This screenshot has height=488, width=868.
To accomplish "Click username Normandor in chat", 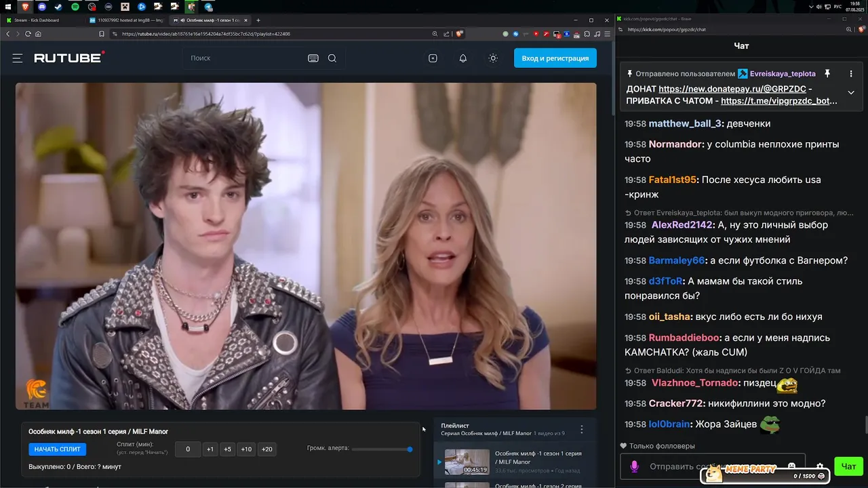I will [x=675, y=144].
